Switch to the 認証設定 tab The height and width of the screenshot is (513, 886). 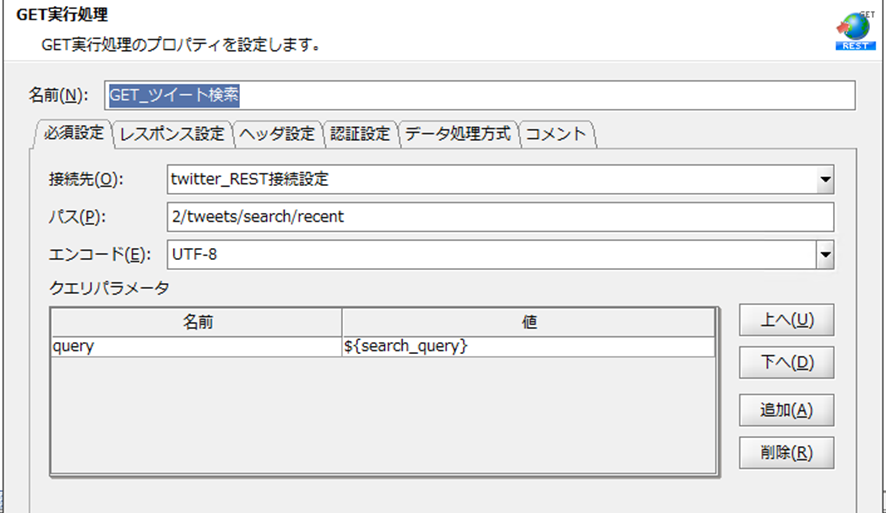tap(361, 134)
